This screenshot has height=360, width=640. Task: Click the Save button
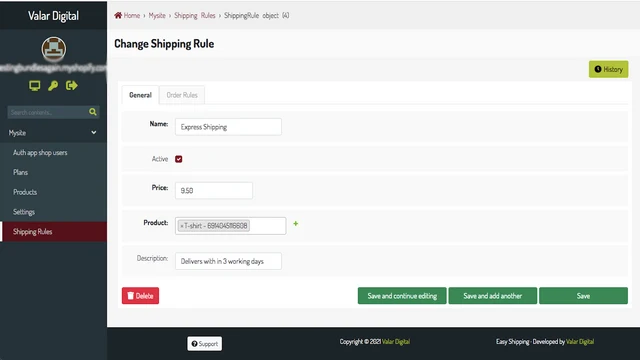click(x=583, y=296)
